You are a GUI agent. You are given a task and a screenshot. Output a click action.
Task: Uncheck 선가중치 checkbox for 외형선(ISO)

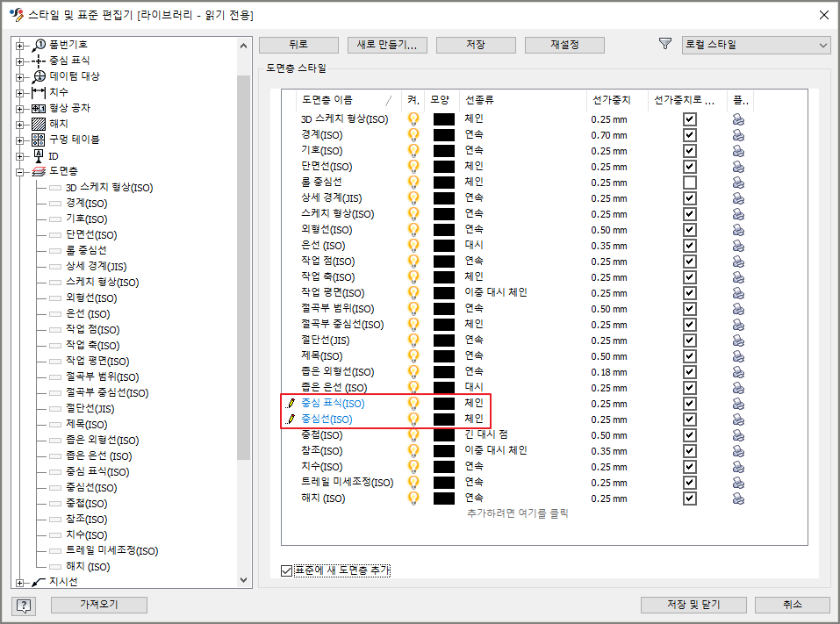pos(689,230)
